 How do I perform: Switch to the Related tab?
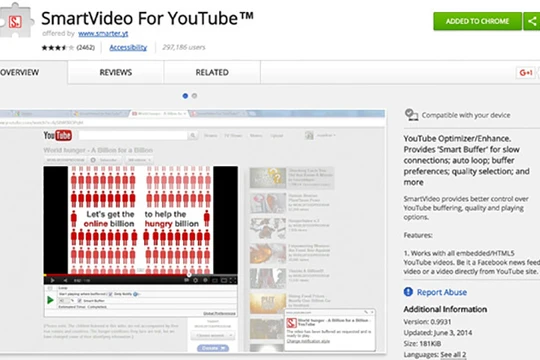pyautogui.click(x=212, y=72)
